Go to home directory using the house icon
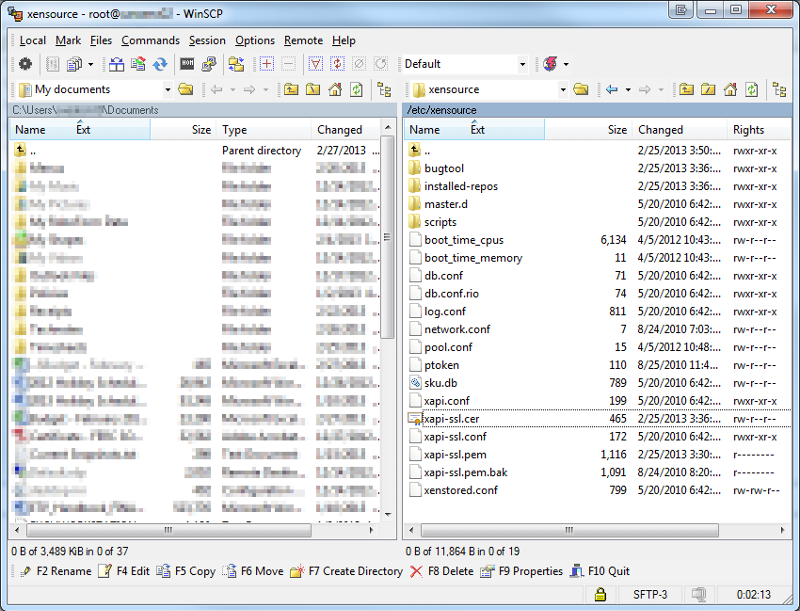Viewport: 800px width, 611px height. (x=338, y=90)
